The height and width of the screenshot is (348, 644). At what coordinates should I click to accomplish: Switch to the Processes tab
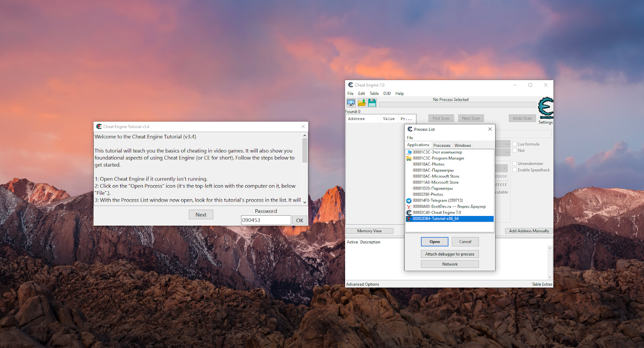(442, 145)
